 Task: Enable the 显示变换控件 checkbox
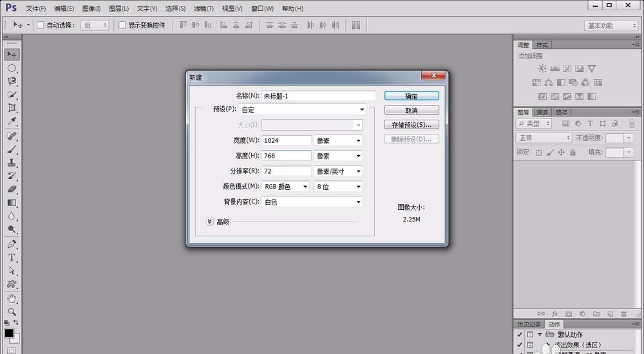pos(122,25)
